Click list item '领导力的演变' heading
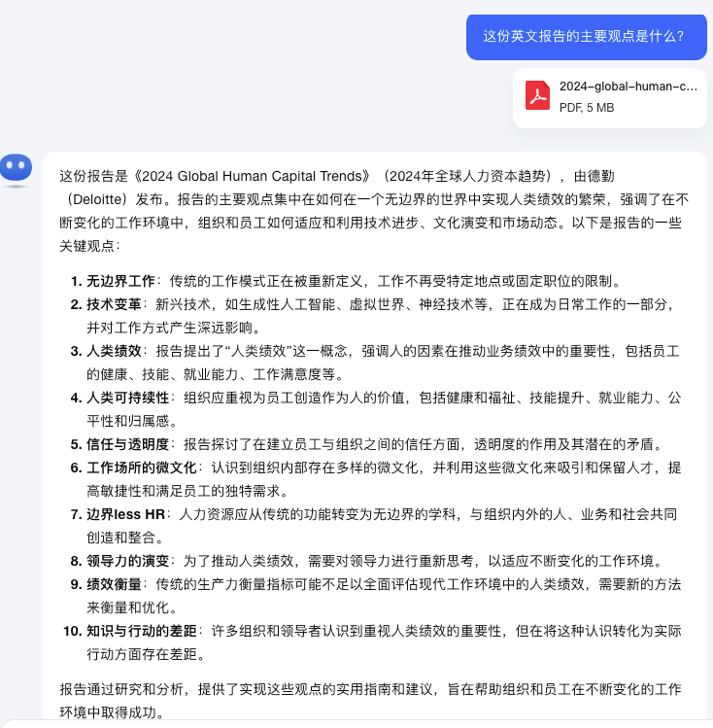 [127, 561]
